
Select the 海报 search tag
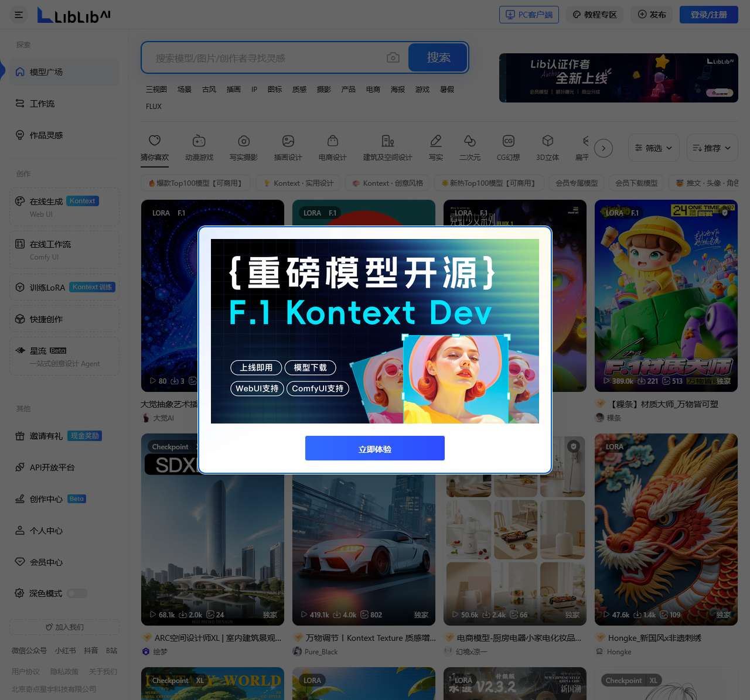click(398, 90)
